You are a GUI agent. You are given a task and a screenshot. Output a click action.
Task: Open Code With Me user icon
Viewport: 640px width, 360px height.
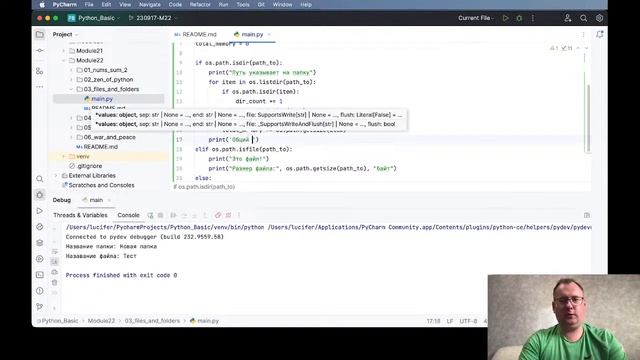coord(568,18)
